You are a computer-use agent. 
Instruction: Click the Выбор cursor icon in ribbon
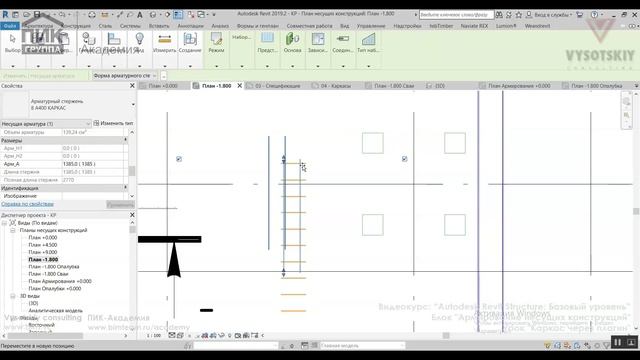13,39
